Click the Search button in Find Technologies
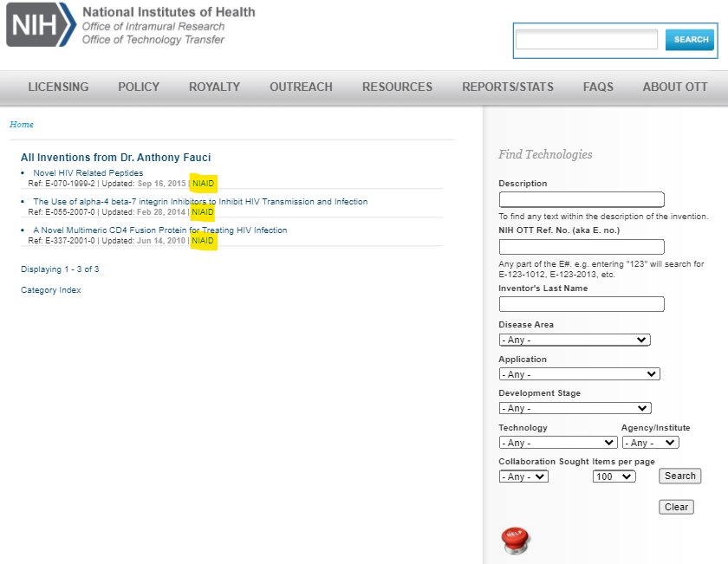Viewport: 728px width, 564px height. pyautogui.click(x=679, y=476)
